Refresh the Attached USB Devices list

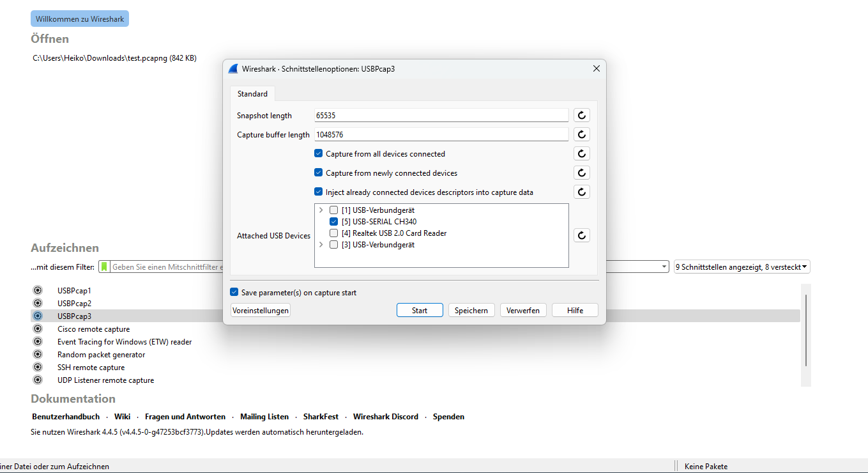(x=581, y=235)
